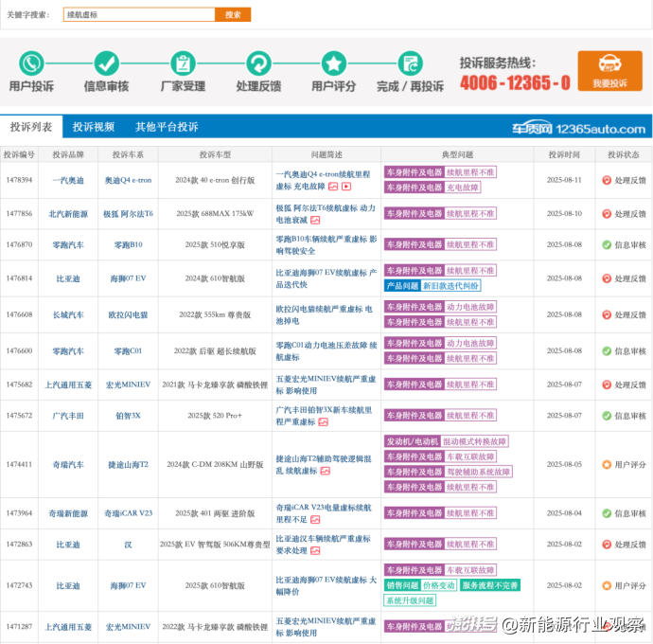Click model cell 2025款 688MAX 175kW

215,214
